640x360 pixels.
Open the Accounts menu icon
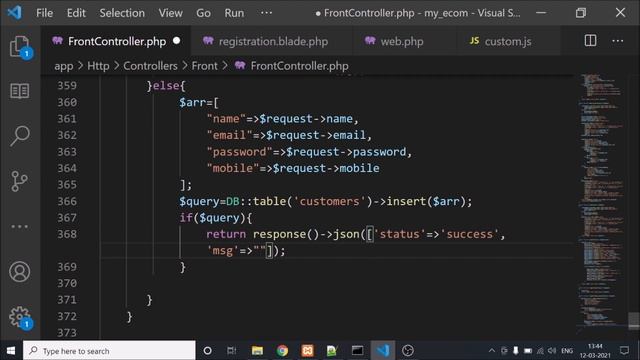(x=20, y=272)
